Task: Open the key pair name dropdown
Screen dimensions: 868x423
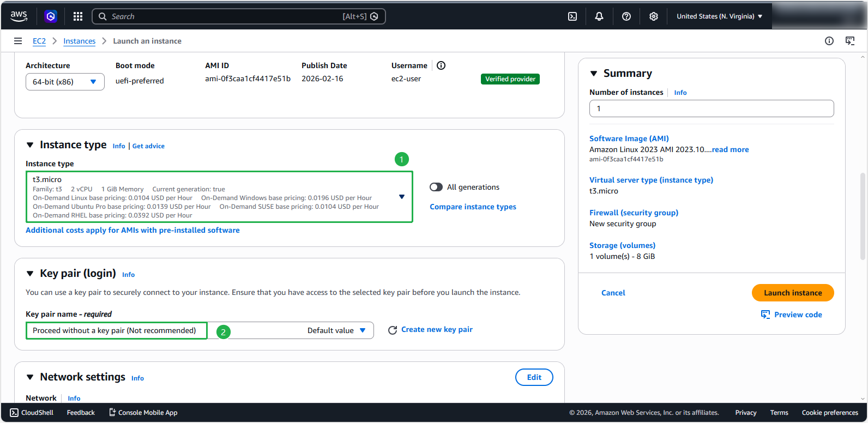Action: pyautogui.click(x=200, y=330)
